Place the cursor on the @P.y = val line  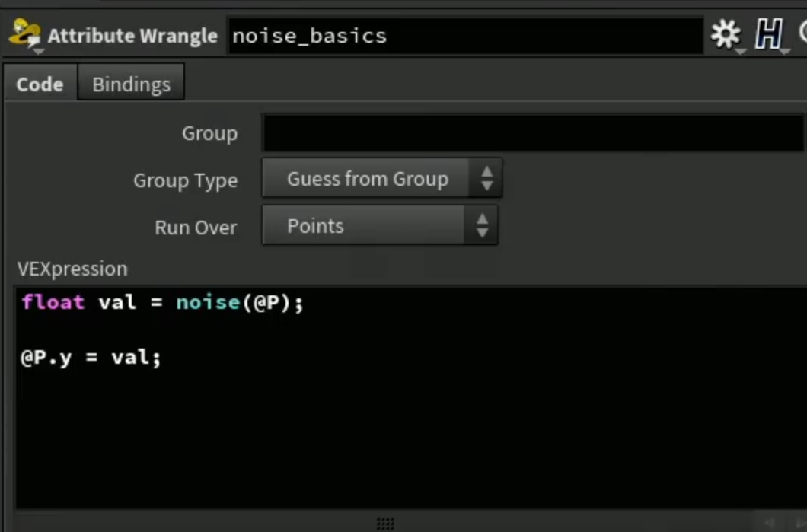(x=91, y=357)
